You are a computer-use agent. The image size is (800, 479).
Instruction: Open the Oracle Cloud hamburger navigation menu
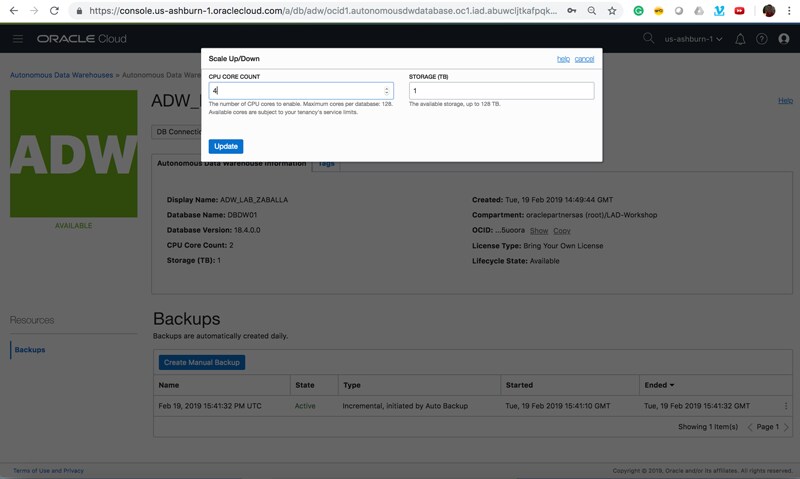18,39
